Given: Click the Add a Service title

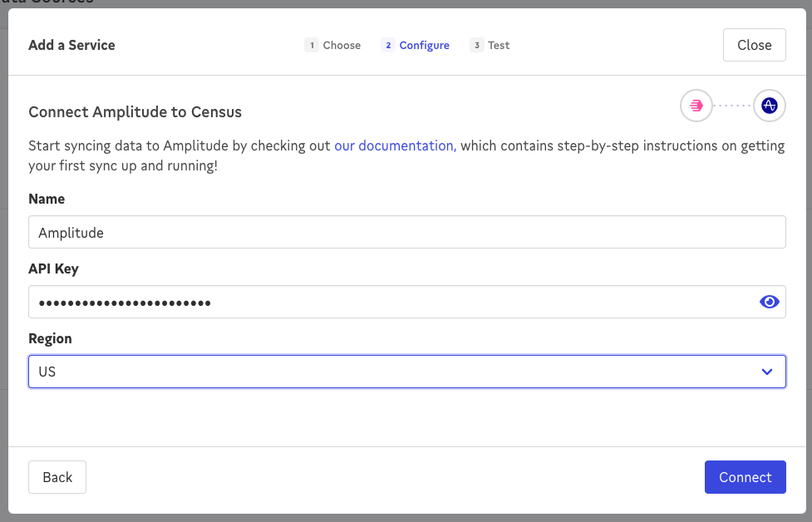Looking at the screenshot, I should tap(71, 45).
